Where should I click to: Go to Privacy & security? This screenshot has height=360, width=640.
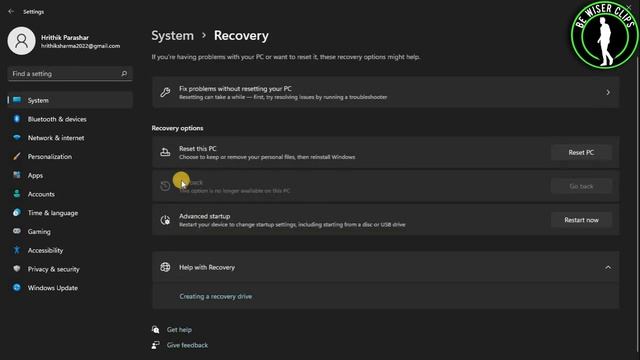(x=70, y=269)
